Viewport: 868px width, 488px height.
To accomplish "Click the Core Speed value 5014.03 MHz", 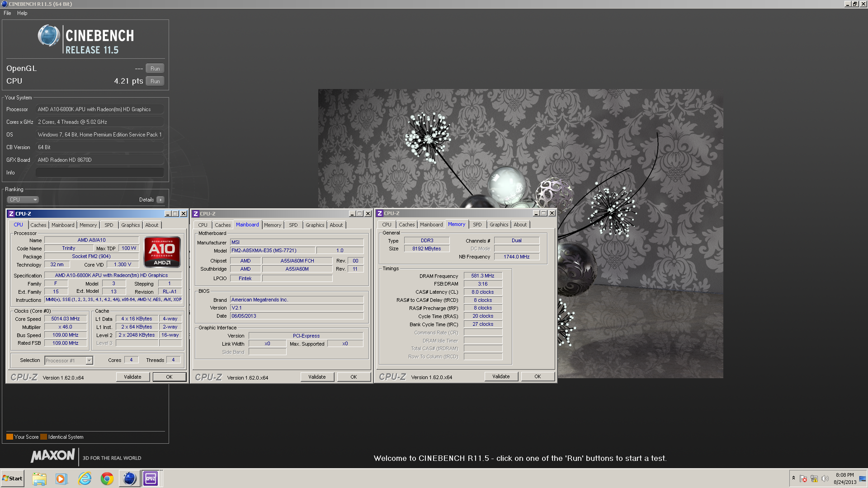I will (66, 319).
